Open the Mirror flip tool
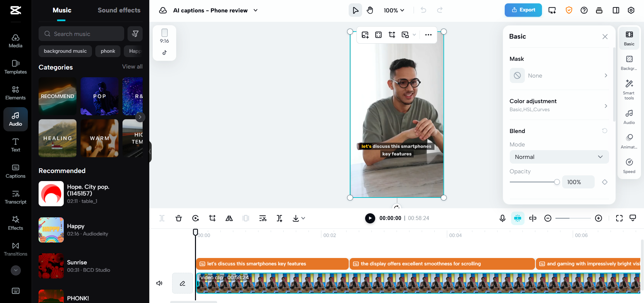644x303 pixels. (x=229, y=218)
